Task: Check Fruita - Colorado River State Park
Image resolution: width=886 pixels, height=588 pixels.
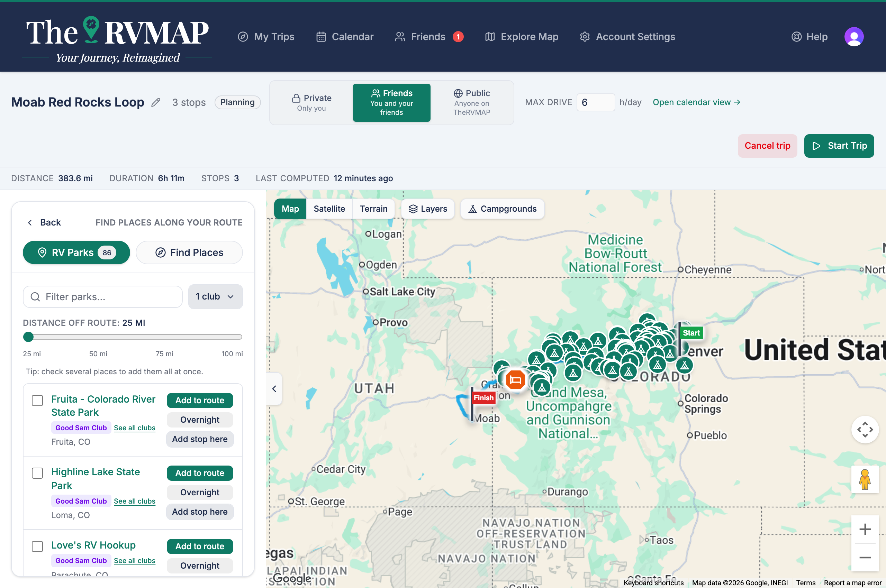Action: 37,401
